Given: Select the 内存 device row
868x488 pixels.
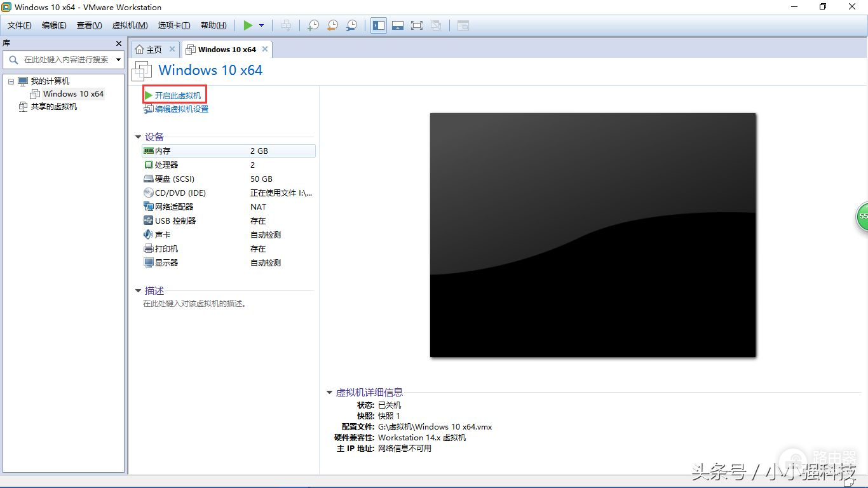Looking at the screenshot, I should (x=229, y=151).
